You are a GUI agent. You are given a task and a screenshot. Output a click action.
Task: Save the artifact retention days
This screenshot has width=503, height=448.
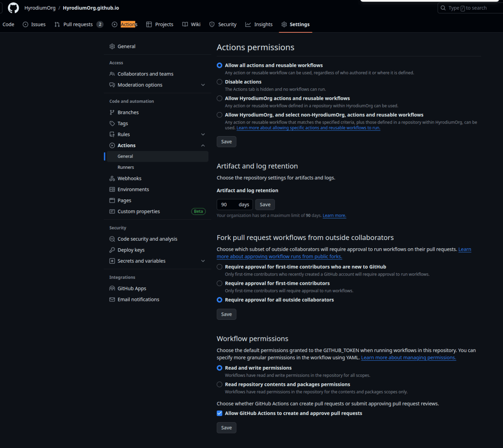click(265, 205)
